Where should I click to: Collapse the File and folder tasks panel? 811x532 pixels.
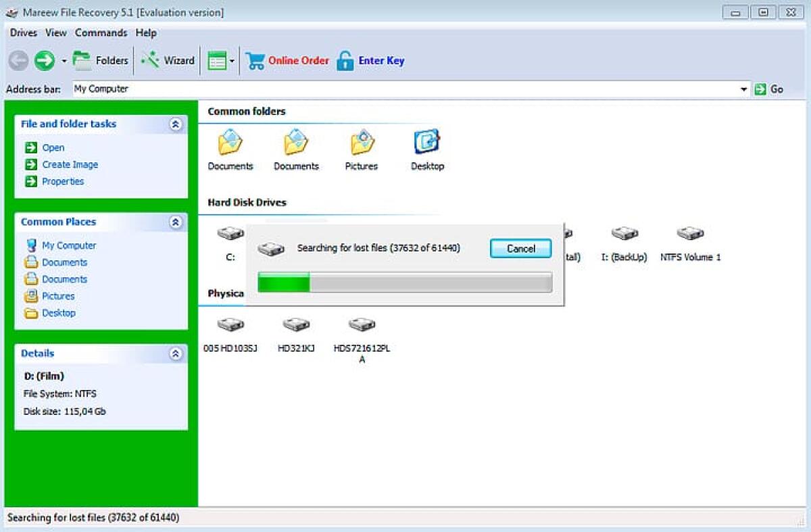[x=176, y=124]
